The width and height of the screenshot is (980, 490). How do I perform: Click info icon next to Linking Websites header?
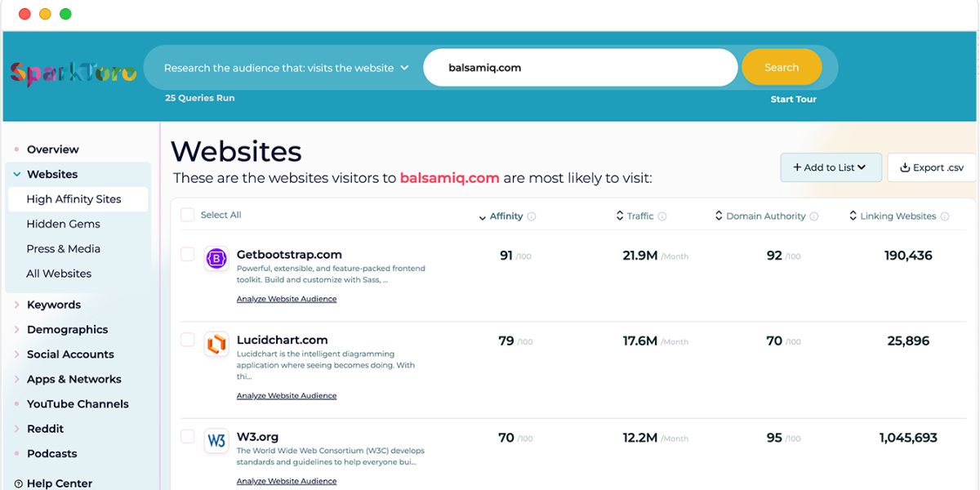[x=945, y=216]
